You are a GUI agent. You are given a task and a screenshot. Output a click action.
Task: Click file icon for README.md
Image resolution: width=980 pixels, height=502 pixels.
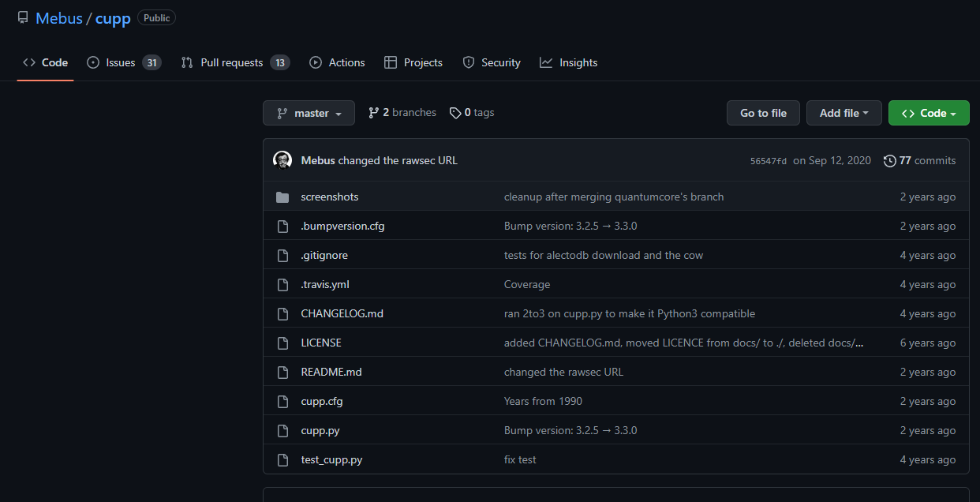click(x=282, y=372)
